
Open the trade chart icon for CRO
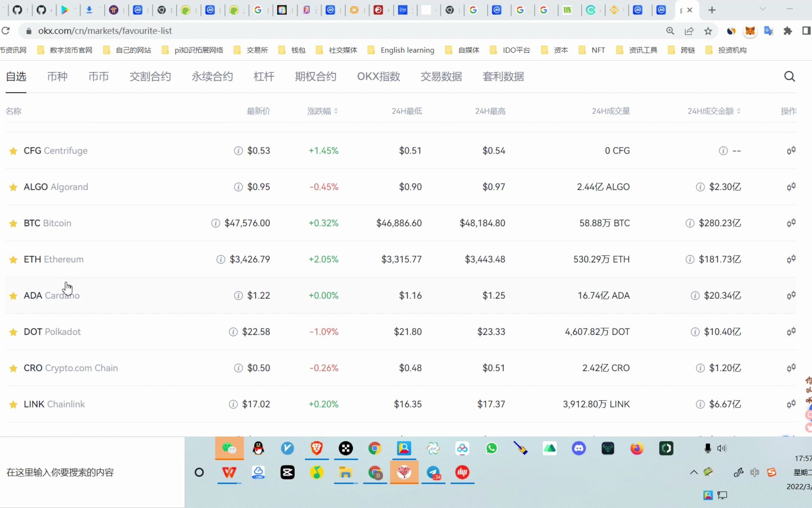pyautogui.click(x=791, y=368)
